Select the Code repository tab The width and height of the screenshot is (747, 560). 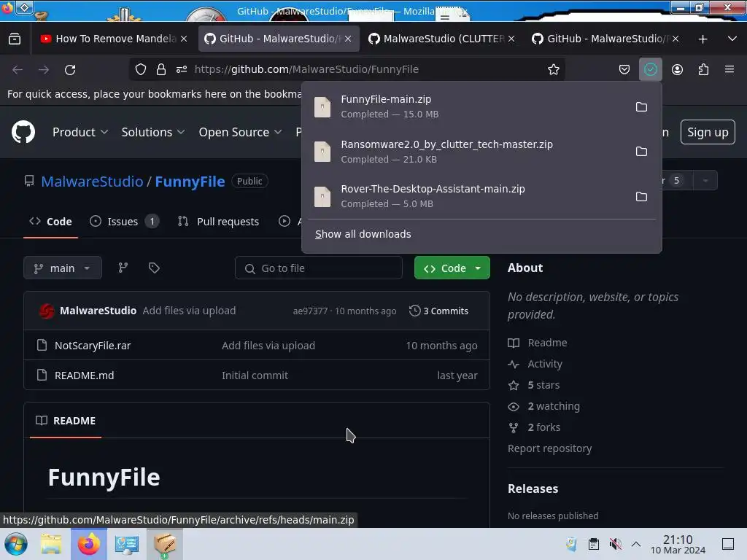50,222
